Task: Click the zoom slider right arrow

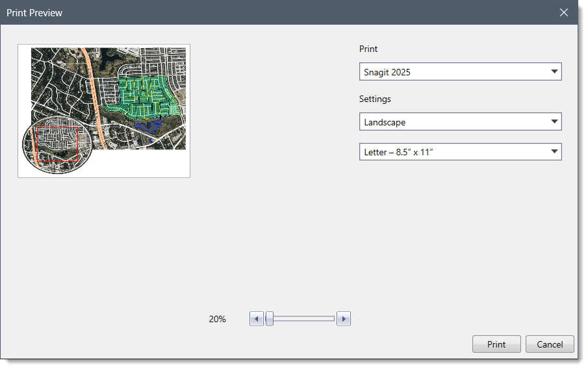Action: point(344,319)
